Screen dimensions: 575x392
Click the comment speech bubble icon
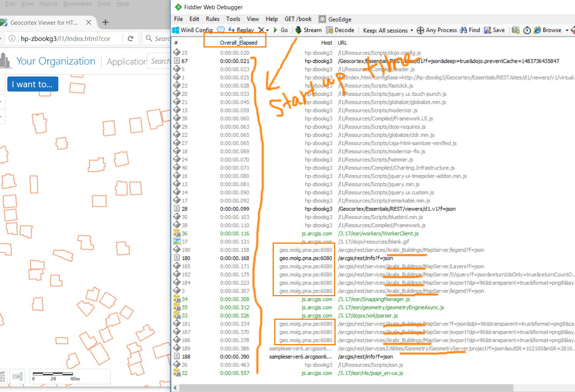[x=221, y=30]
